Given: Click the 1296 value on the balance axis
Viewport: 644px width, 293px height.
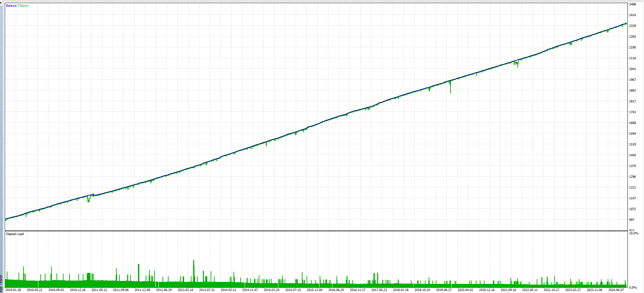Looking at the screenshot, I should point(633,177).
